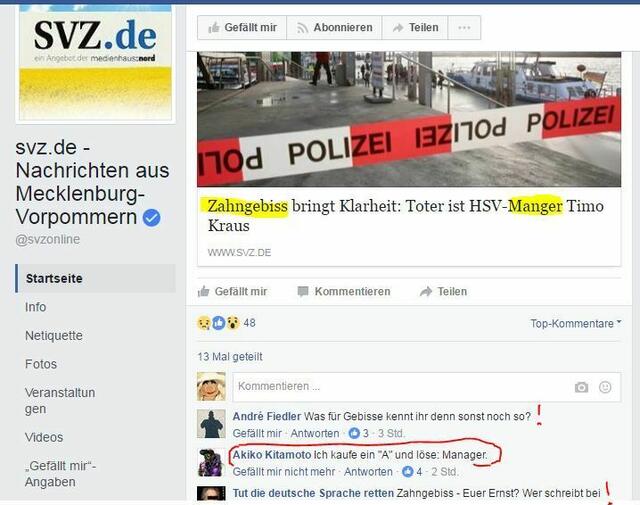
Task: Click the thumbs-up count on André Fiedler's comment
Action: (358, 433)
